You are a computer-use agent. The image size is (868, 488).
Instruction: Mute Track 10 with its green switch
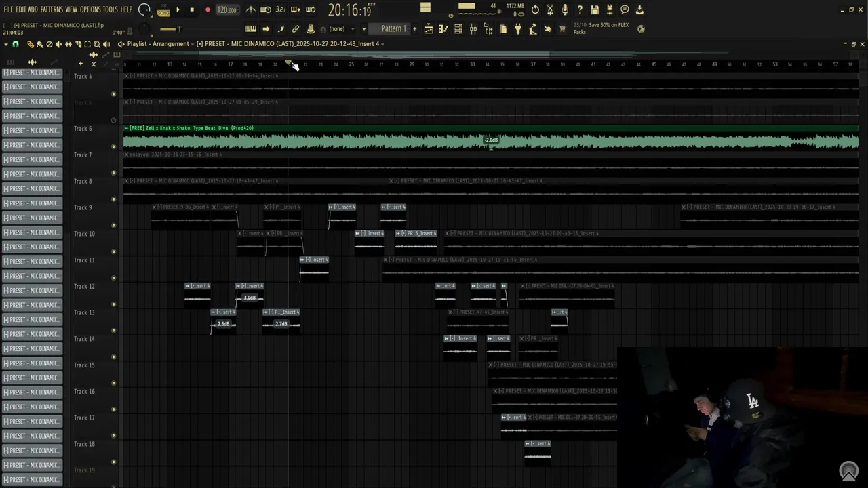pos(113,251)
